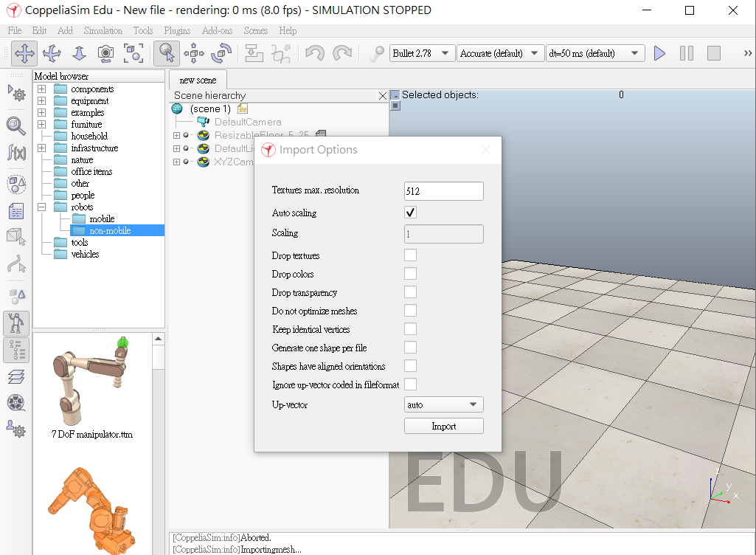Open simulation settings from the left sidebar
This screenshot has height=555, width=756.
coord(16,93)
